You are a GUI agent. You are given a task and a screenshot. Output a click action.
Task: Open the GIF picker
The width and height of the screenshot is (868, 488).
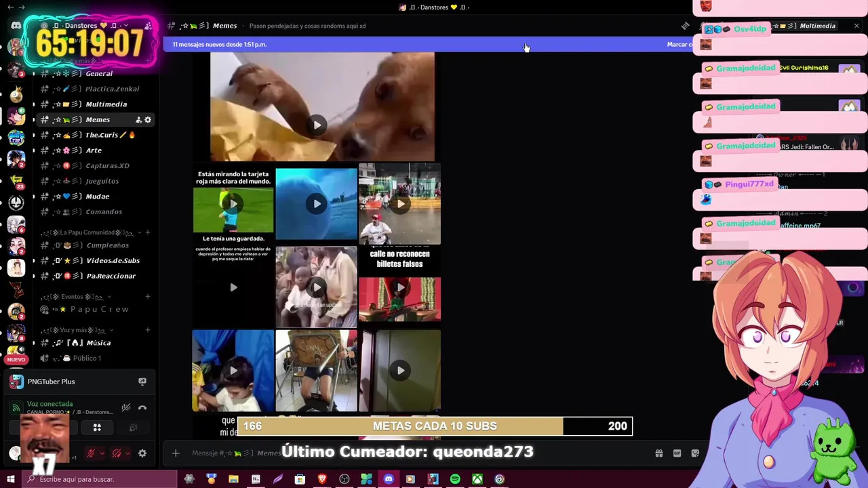tap(677, 453)
